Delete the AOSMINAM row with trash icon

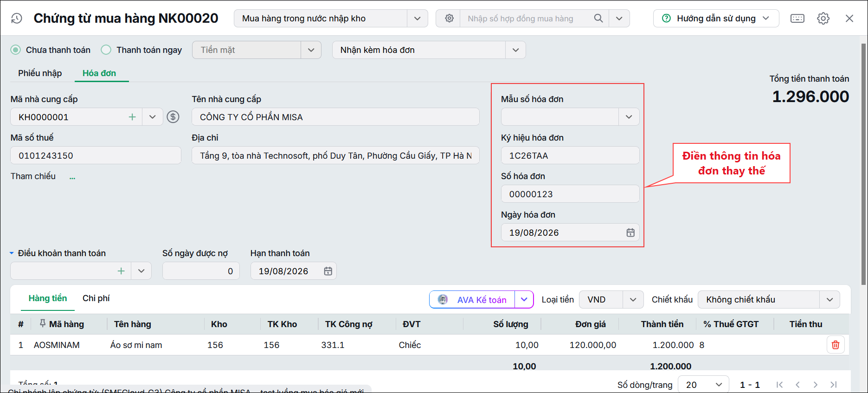836,345
